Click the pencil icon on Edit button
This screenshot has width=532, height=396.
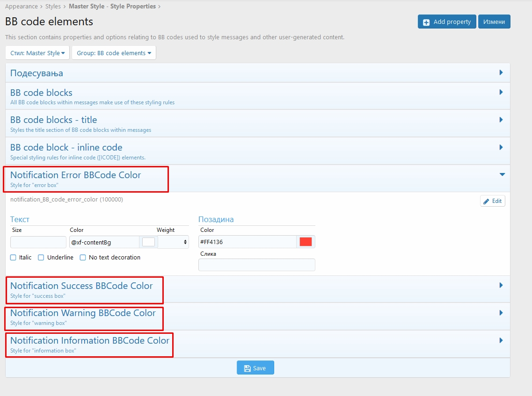[487, 201]
